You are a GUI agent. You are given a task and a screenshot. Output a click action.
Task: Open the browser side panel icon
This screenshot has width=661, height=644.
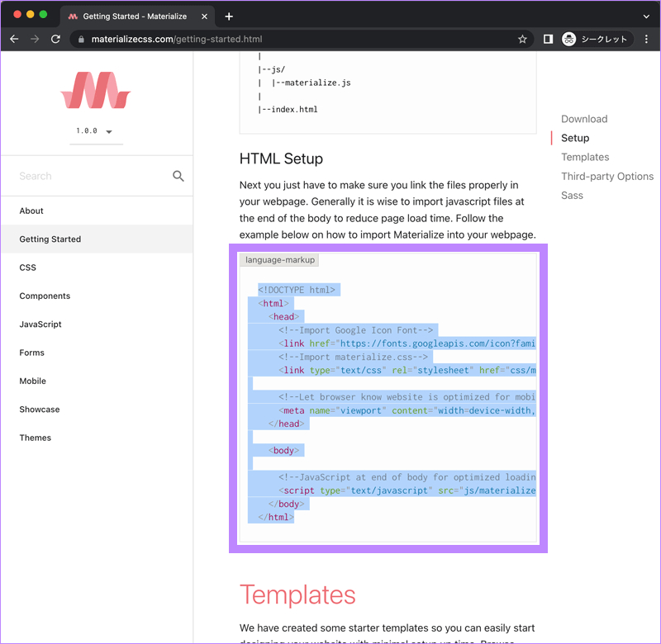click(x=548, y=39)
